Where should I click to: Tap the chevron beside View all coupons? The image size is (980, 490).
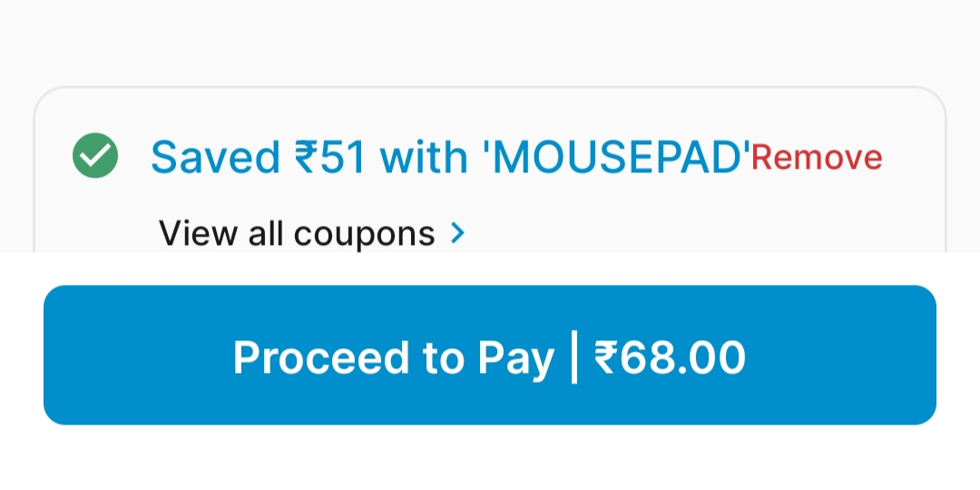point(458,233)
